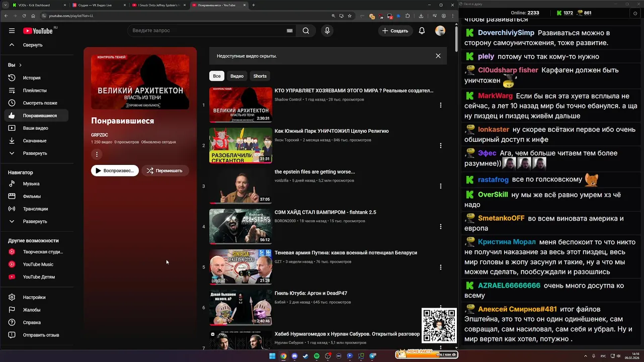
Task: Open the YouTube hamburger guide menu
Action: pos(12,31)
